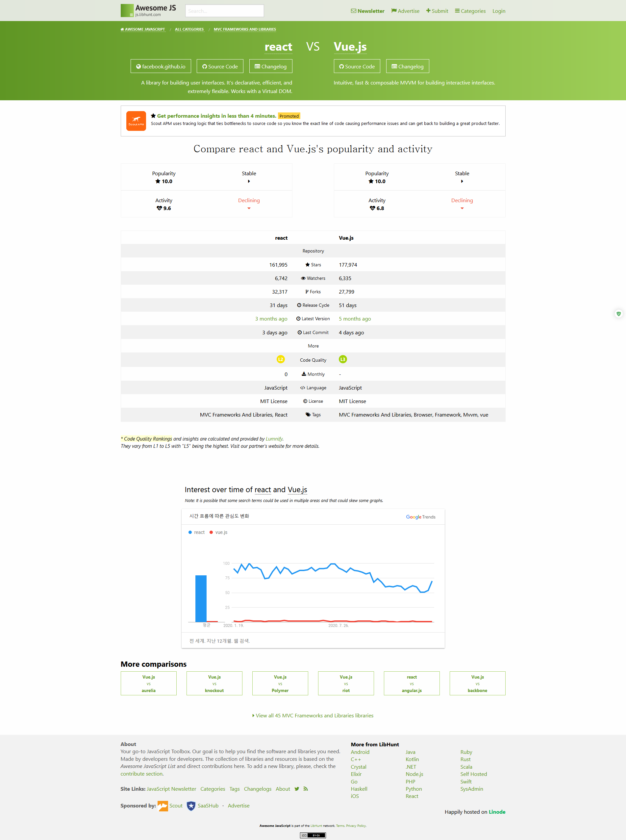Open Vue.js 5 months ago version link

coord(355,319)
